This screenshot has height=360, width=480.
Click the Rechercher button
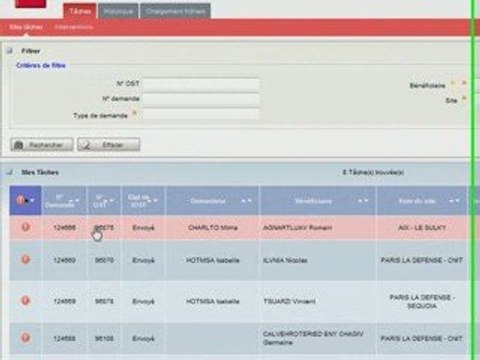[x=42, y=145]
